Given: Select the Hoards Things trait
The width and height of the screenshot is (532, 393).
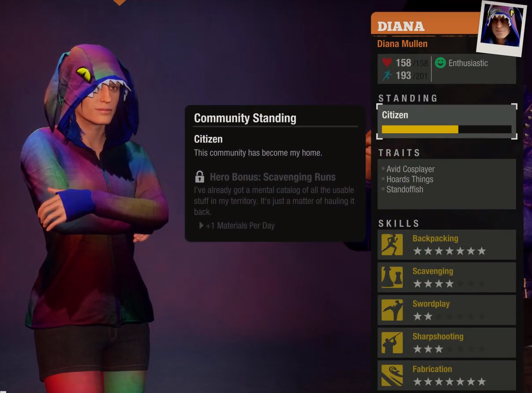Looking at the screenshot, I should tap(410, 179).
